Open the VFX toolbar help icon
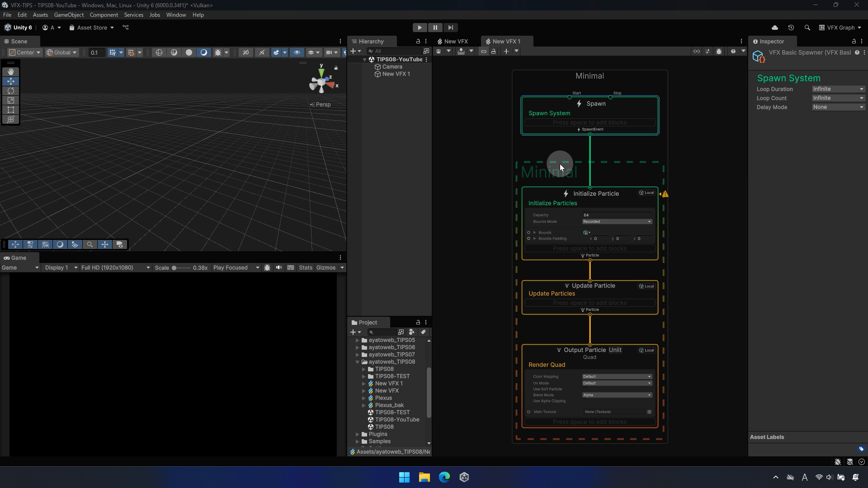868x488 pixels. 733,52
